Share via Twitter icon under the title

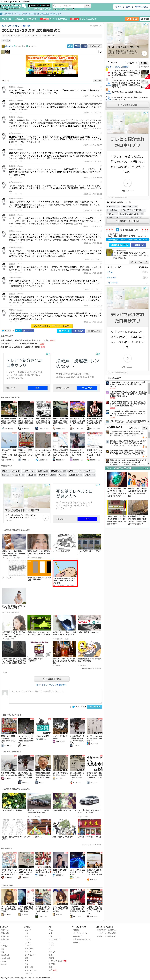[70, 46]
